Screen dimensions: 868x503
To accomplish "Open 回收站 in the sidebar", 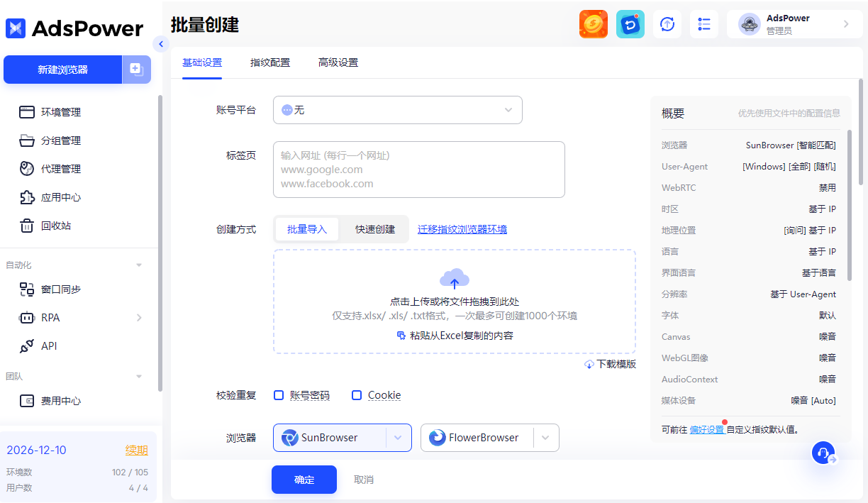I will coord(55,226).
